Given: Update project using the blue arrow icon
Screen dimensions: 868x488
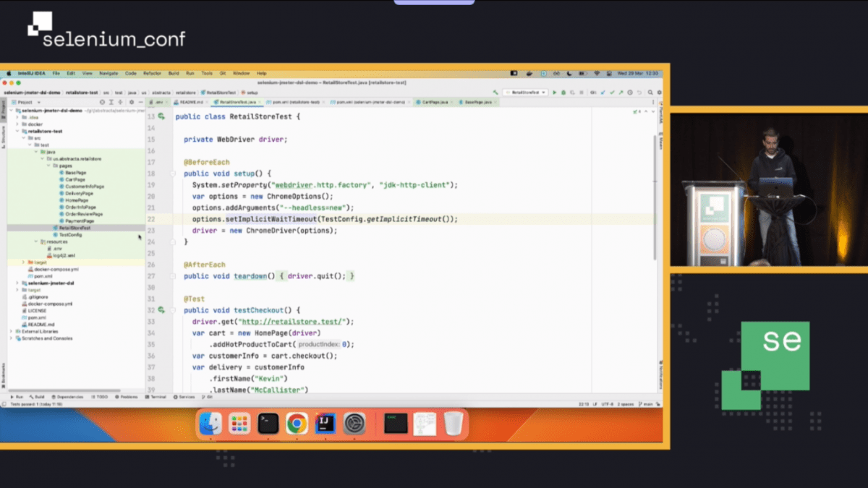Looking at the screenshot, I should (x=603, y=93).
